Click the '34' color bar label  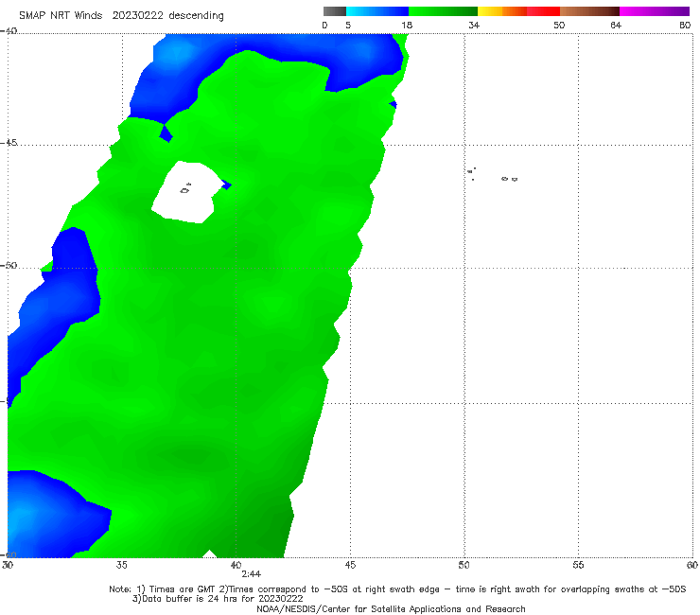474,25
